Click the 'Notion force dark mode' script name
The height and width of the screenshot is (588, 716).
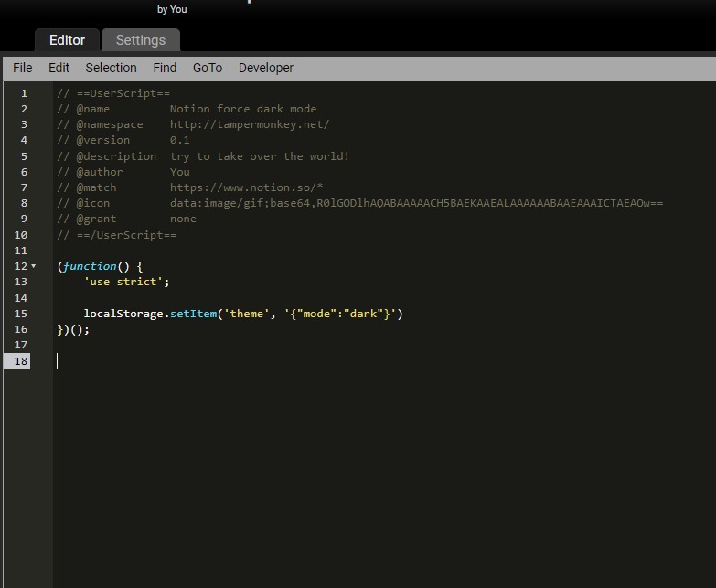(243, 109)
